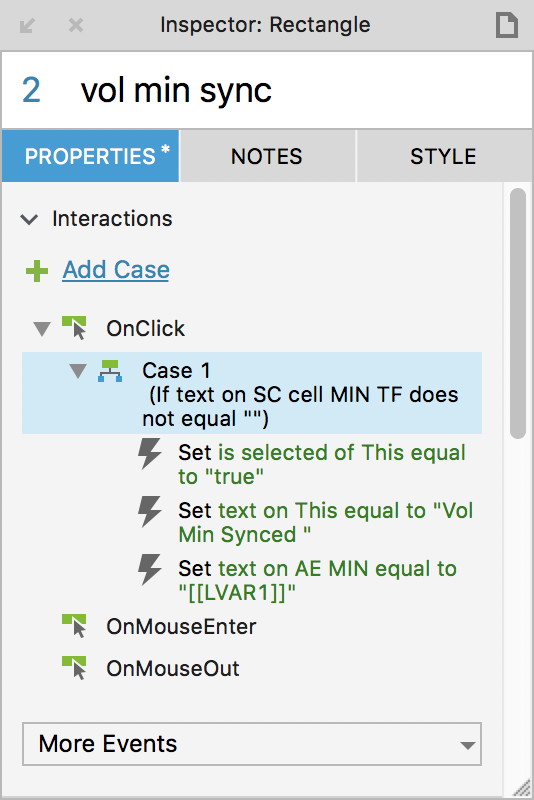Viewport: 534px width, 800px height.
Task: Click lightning icon for Set is selected action
Action: (150, 453)
